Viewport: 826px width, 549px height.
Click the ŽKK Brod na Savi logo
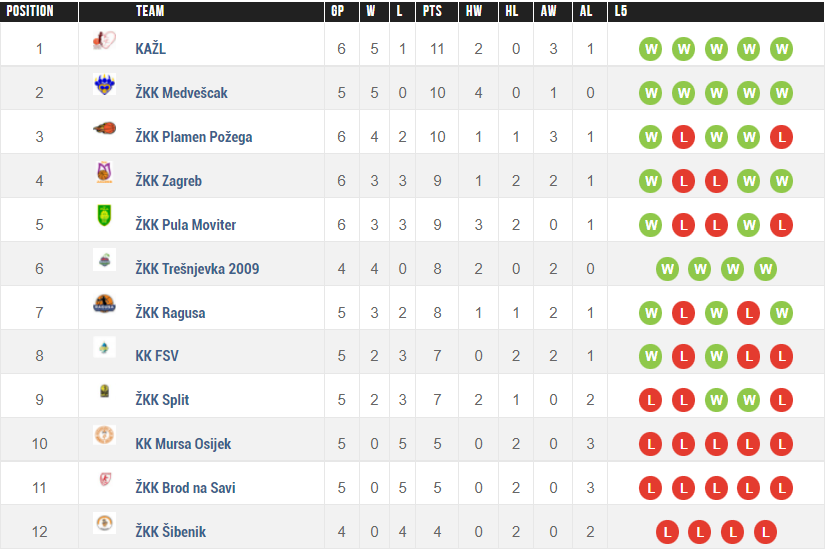click(x=104, y=480)
